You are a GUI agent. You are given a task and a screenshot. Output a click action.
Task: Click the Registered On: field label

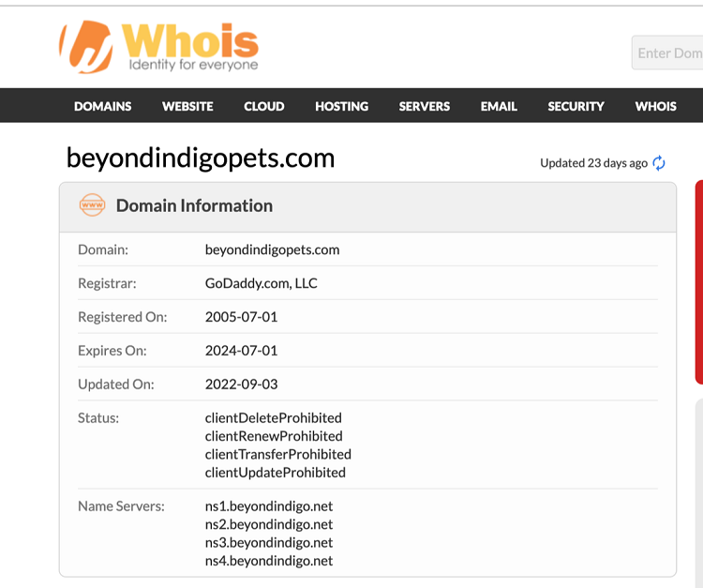pos(123,317)
